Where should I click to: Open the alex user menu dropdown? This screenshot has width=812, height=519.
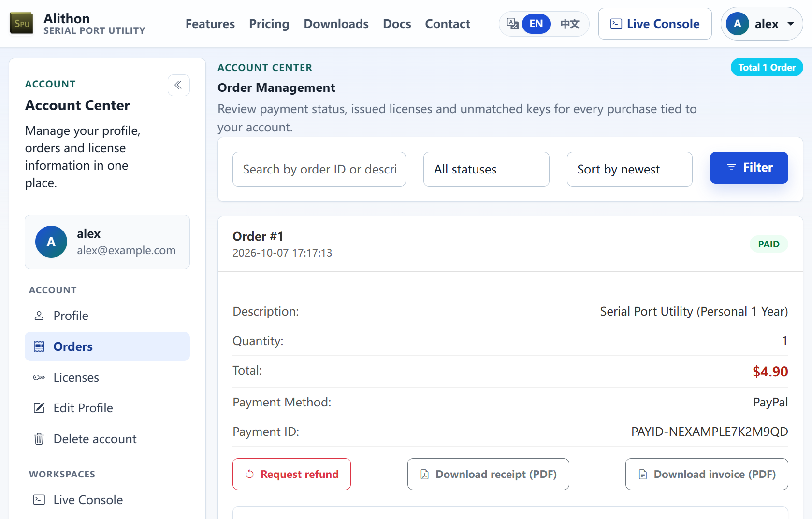click(x=762, y=24)
